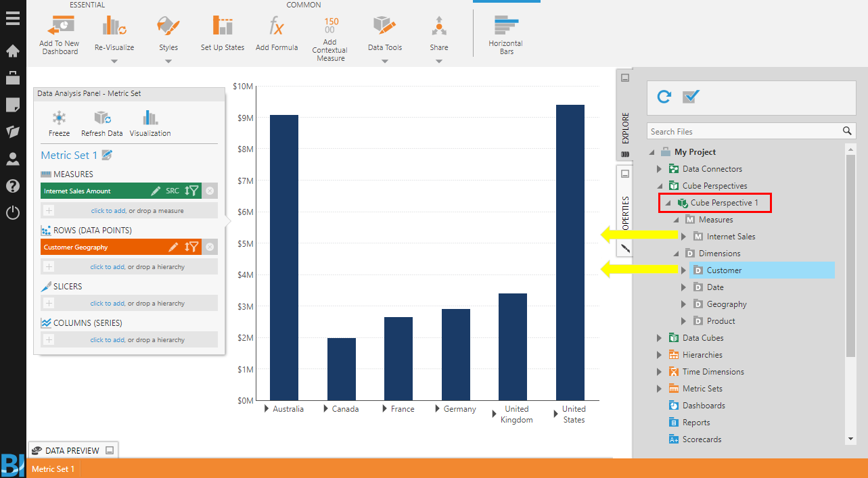Image resolution: width=868 pixels, height=478 pixels.
Task: Switch visualization to Horizontal Bars
Action: [x=505, y=26]
